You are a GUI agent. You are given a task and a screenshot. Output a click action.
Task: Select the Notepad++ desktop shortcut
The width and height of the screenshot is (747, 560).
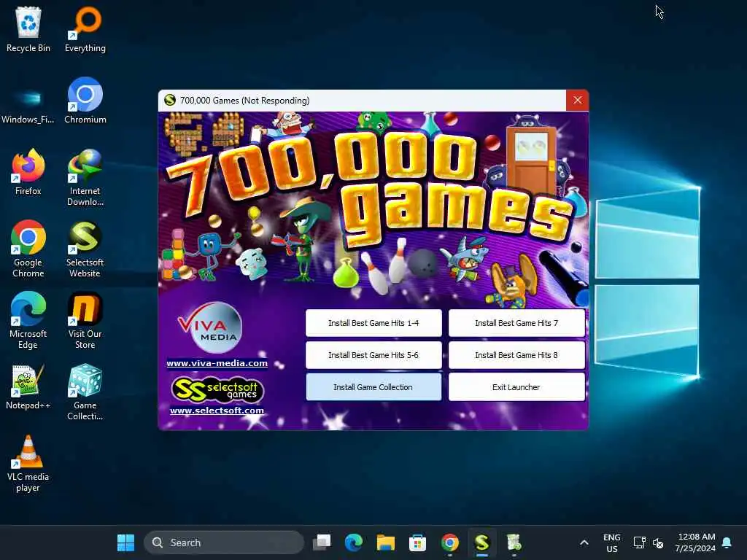[x=28, y=386]
